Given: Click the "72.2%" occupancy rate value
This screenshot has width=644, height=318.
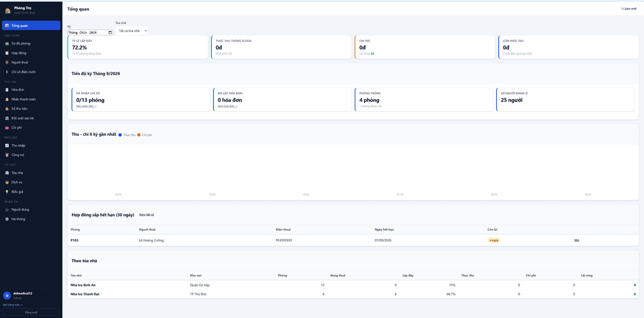Looking at the screenshot, I should click(79, 48).
